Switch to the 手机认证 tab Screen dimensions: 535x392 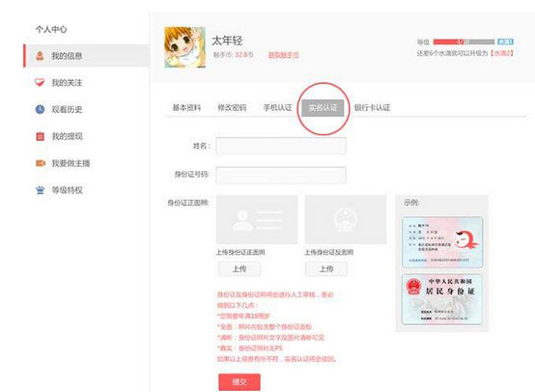point(277,107)
